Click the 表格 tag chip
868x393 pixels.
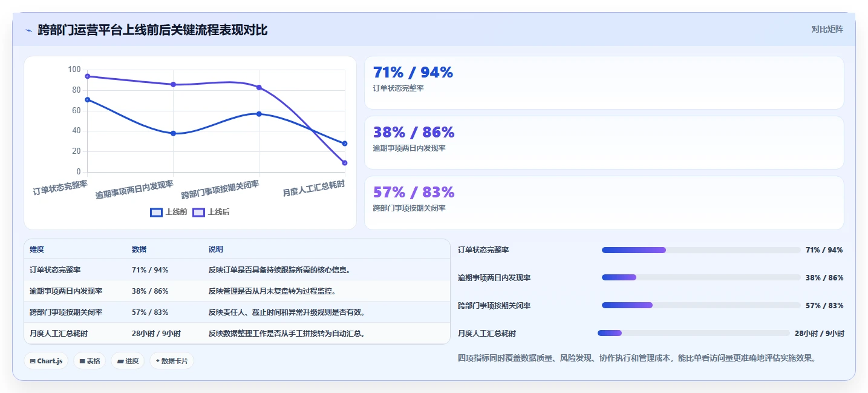90,361
